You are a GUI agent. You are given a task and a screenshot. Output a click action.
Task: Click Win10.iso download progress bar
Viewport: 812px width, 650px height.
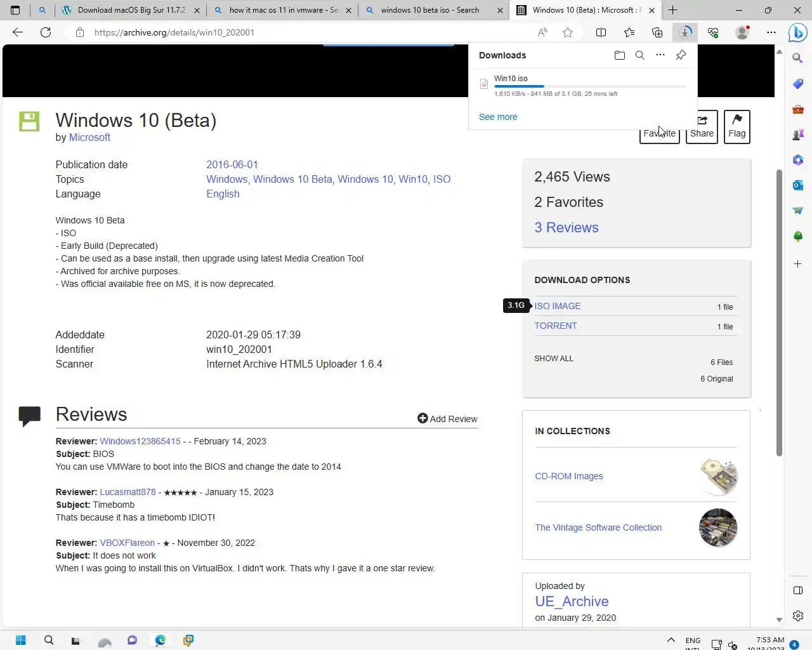click(590, 86)
